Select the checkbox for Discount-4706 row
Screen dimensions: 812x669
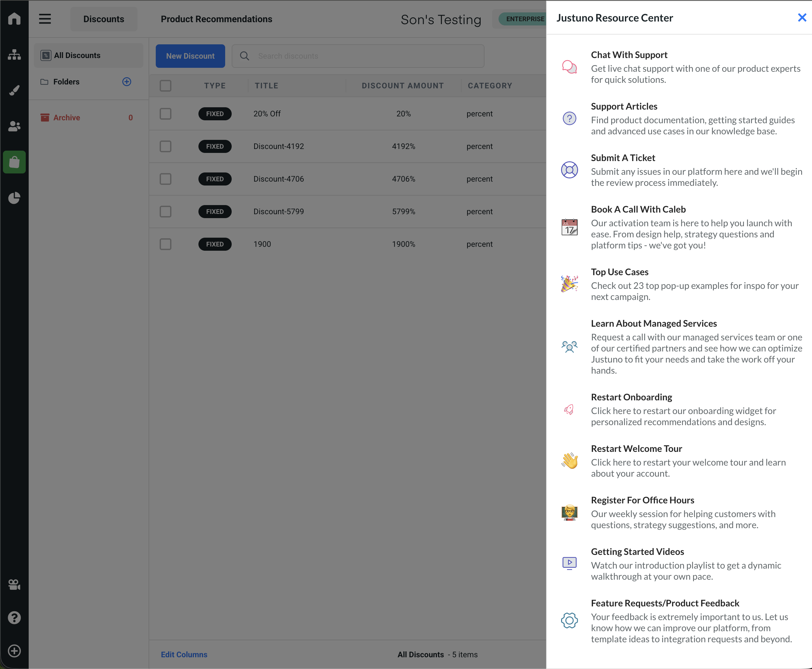(x=166, y=179)
